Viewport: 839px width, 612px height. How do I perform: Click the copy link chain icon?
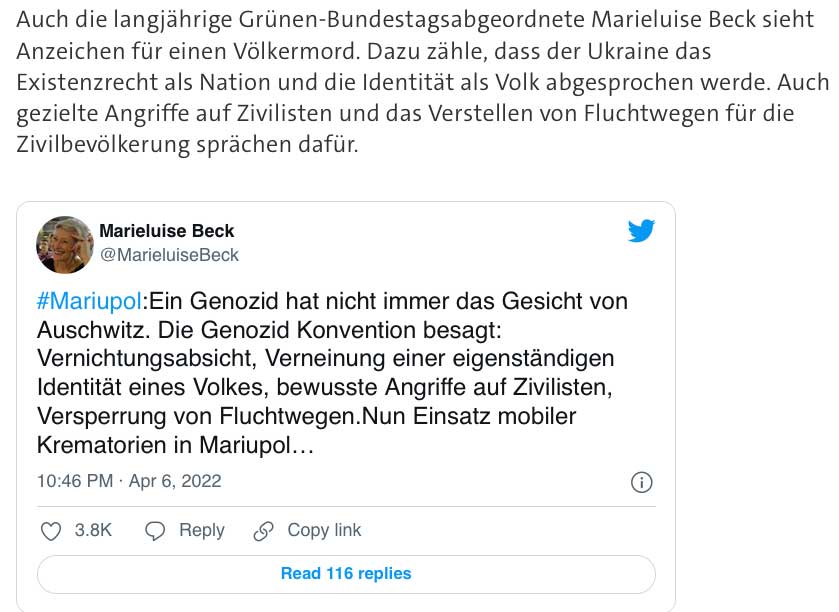(x=264, y=531)
